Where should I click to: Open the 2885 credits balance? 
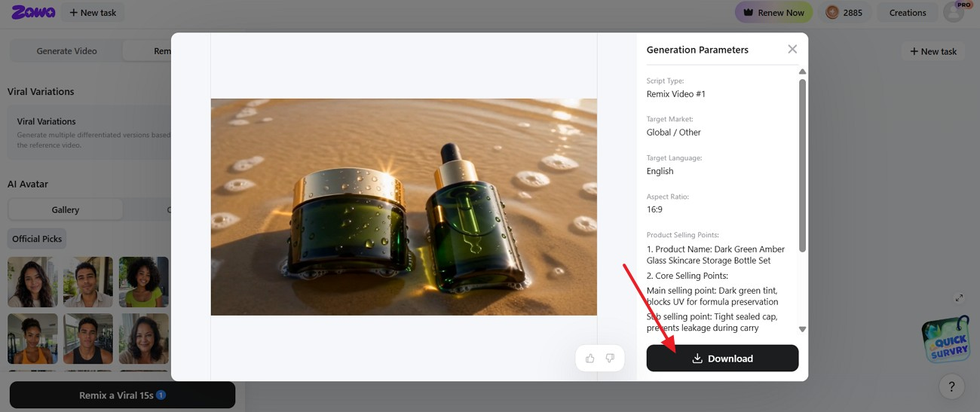click(x=844, y=12)
